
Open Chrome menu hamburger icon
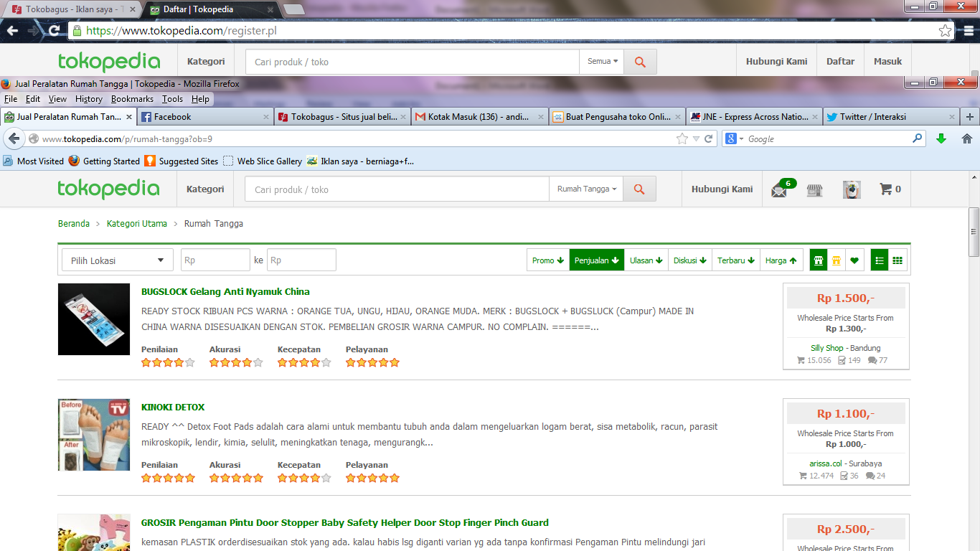pyautogui.click(x=968, y=31)
